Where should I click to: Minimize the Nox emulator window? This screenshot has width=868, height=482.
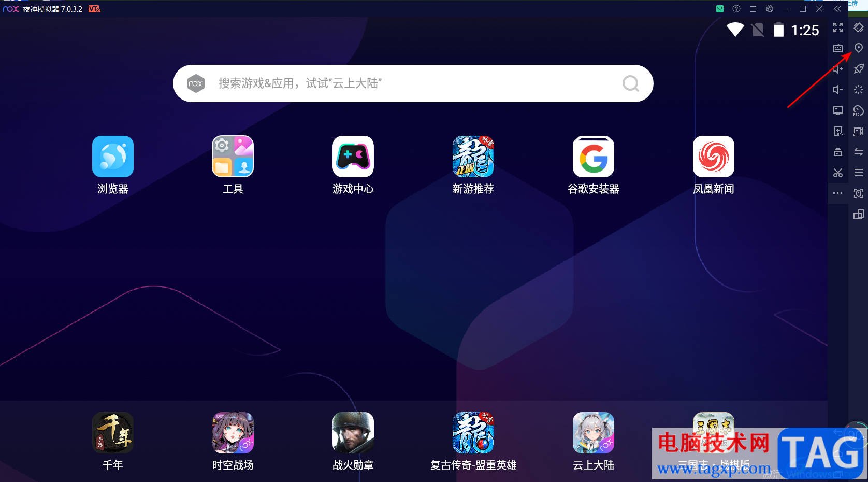pos(786,9)
